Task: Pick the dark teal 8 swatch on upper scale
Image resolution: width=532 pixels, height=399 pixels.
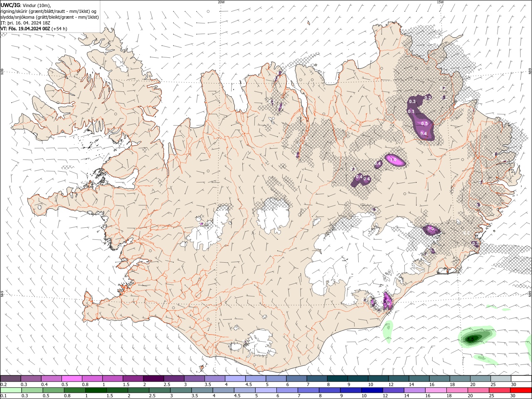Action: coord(337,379)
